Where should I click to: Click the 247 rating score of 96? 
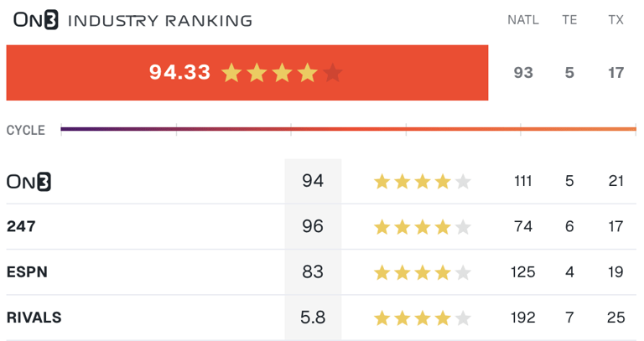point(313,226)
